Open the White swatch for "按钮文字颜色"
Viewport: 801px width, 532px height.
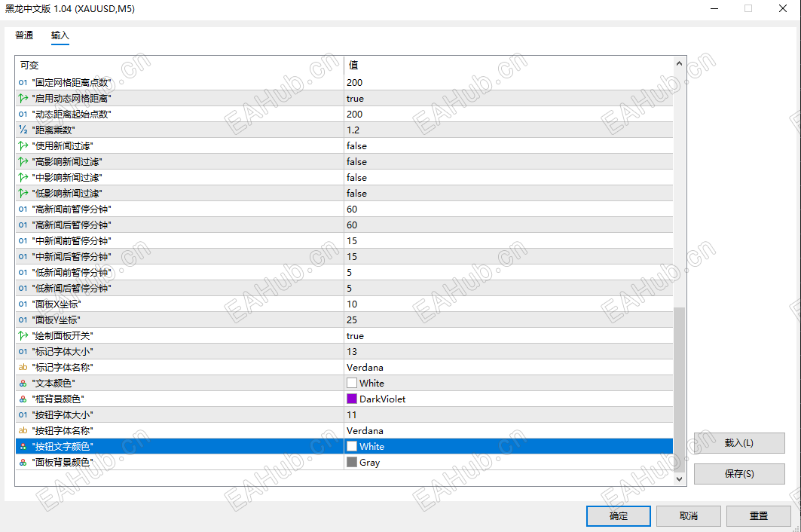(x=351, y=447)
